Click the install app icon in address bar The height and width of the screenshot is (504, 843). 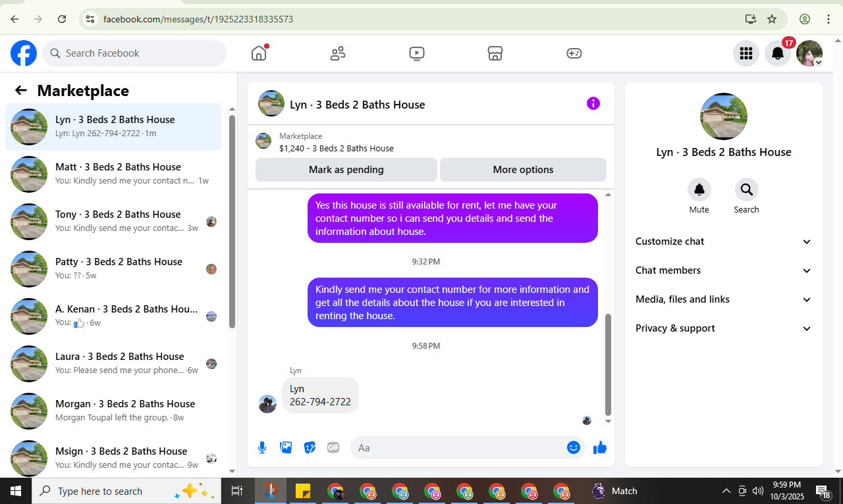click(750, 19)
